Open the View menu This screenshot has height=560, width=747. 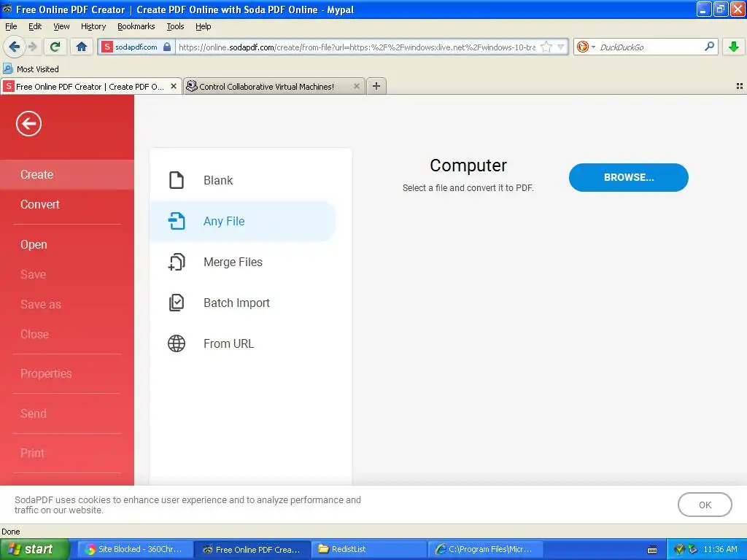click(x=61, y=26)
